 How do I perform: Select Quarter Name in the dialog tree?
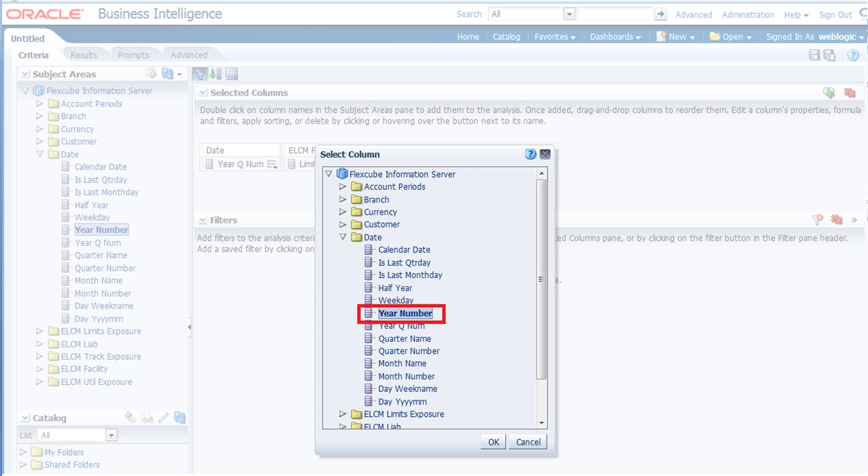404,338
